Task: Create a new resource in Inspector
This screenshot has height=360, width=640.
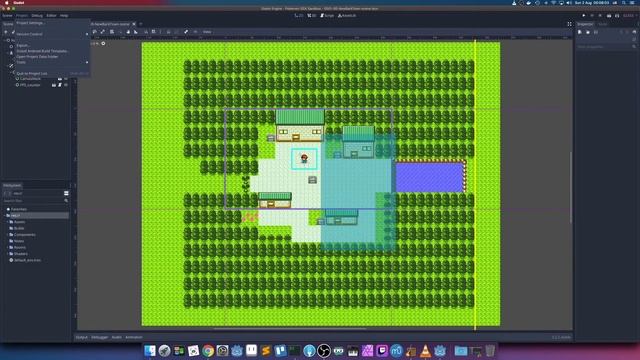Action: click(x=580, y=32)
